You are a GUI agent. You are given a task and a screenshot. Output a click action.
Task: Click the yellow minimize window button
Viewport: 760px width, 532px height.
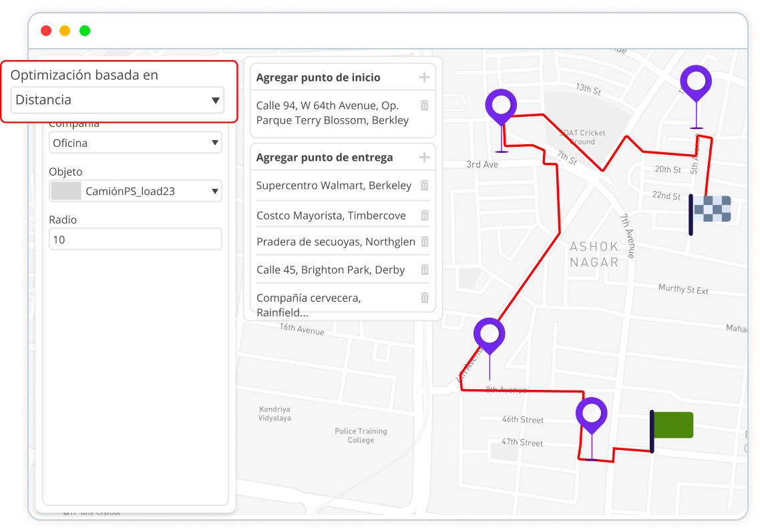(65, 31)
